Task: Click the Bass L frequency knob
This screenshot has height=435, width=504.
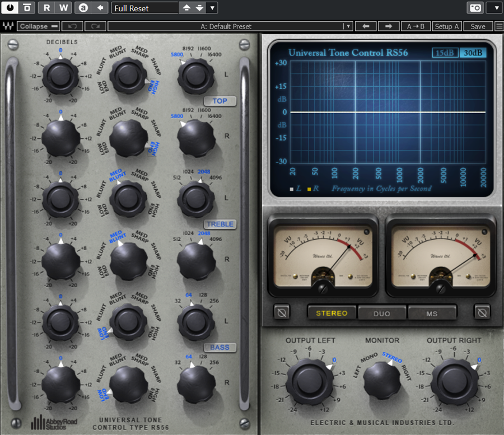Action: (196, 322)
